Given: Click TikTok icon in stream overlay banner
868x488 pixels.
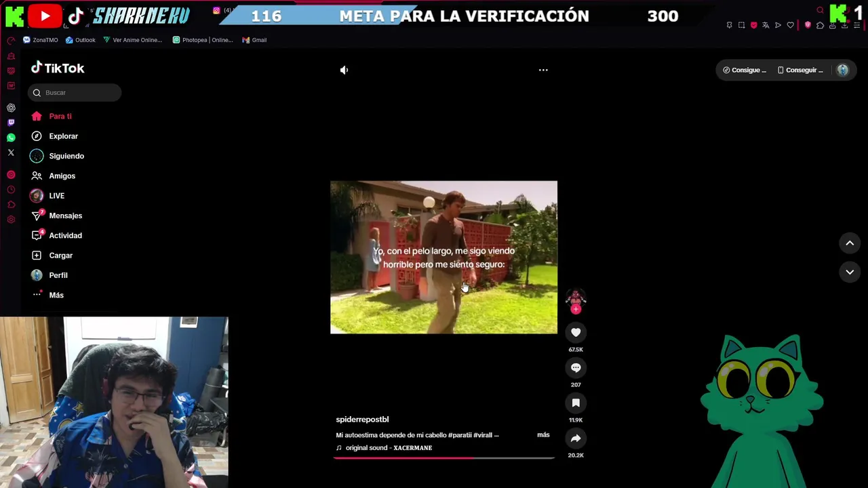Looking at the screenshot, I should 76,16.
